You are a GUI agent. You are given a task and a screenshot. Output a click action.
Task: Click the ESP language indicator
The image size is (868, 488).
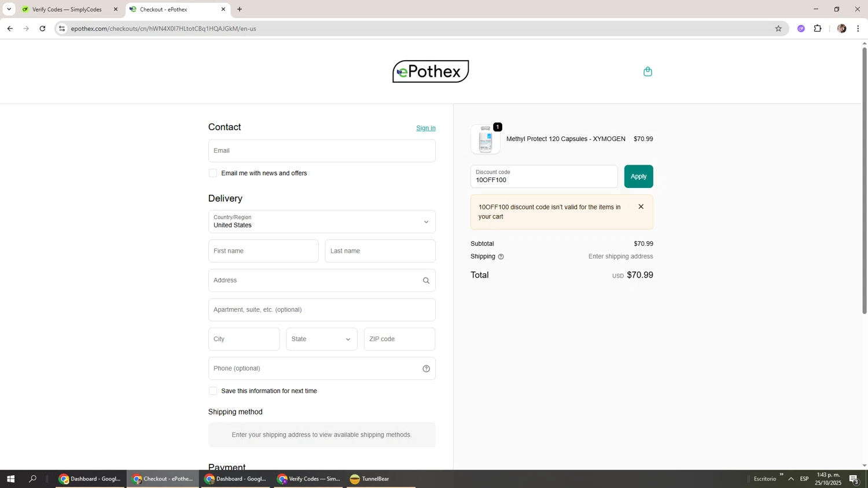(x=804, y=479)
